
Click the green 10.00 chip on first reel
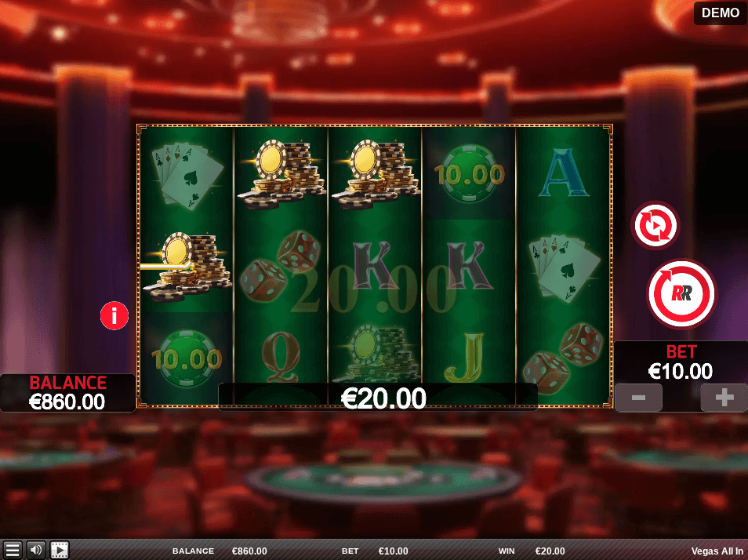pos(187,359)
